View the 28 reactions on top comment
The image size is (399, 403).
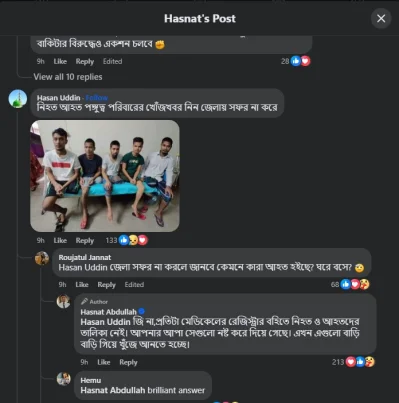(296, 61)
